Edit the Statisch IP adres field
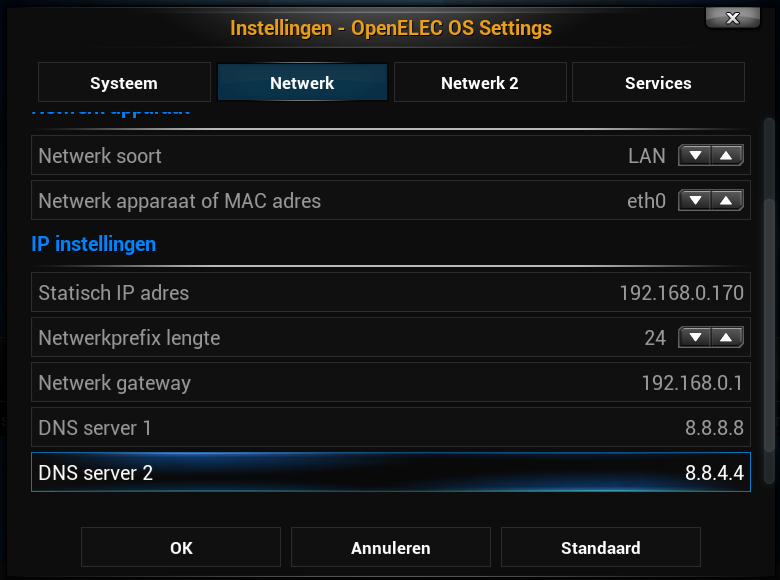The width and height of the screenshot is (780, 580). click(x=390, y=293)
